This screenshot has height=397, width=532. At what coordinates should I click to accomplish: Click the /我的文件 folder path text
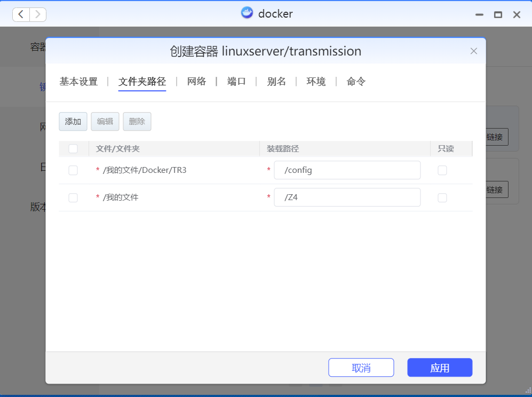(121, 197)
